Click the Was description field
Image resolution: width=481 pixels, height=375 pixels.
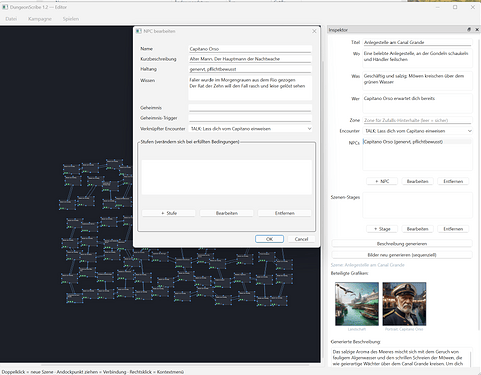[x=417, y=80]
